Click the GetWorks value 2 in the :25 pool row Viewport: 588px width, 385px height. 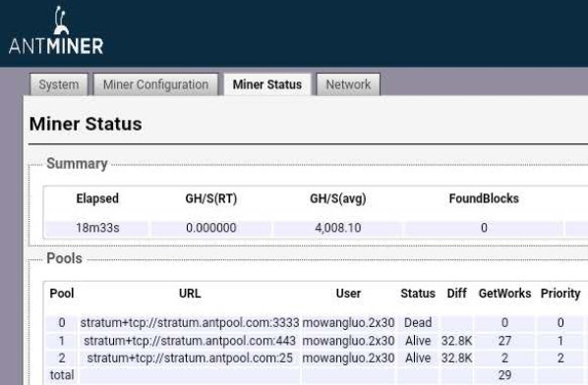(504, 358)
